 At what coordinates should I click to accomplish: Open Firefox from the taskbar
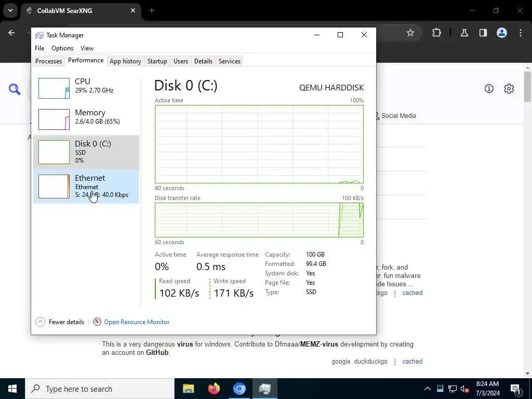click(x=214, y=389)
